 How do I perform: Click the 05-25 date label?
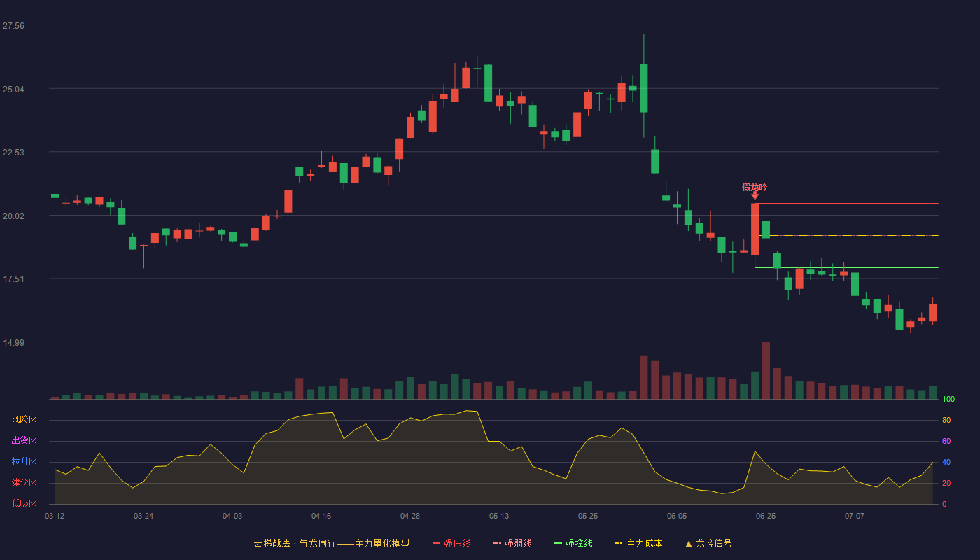click(588, 516)
